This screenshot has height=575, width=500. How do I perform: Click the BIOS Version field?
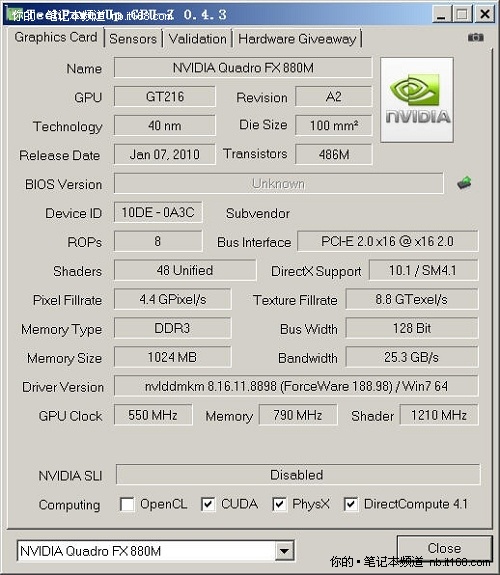click(278, 183)
